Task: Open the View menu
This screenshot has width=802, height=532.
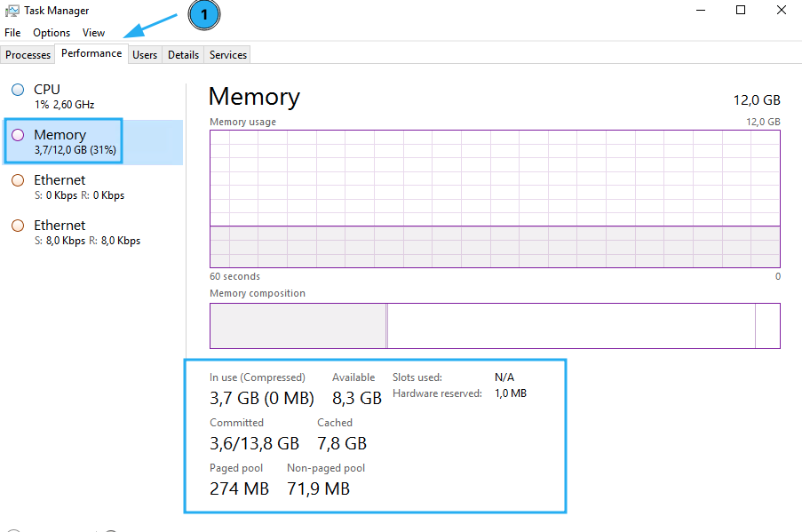Action: tap(93, 32)
